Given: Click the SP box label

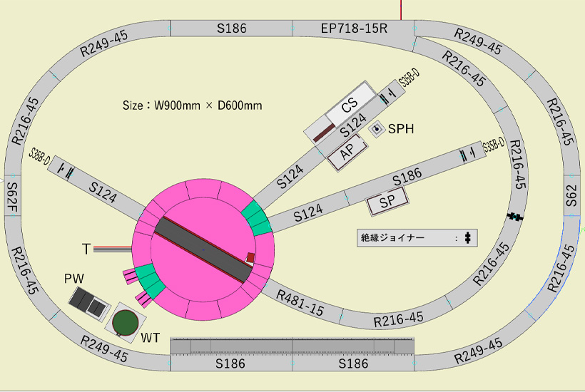Looking at the screenshot, I should point(387,202).
